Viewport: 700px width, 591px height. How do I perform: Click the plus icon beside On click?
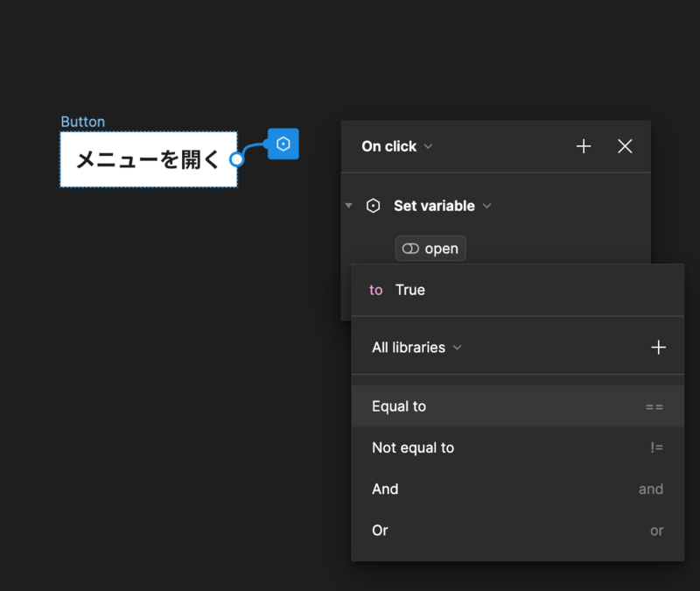[x=584, y=146]
